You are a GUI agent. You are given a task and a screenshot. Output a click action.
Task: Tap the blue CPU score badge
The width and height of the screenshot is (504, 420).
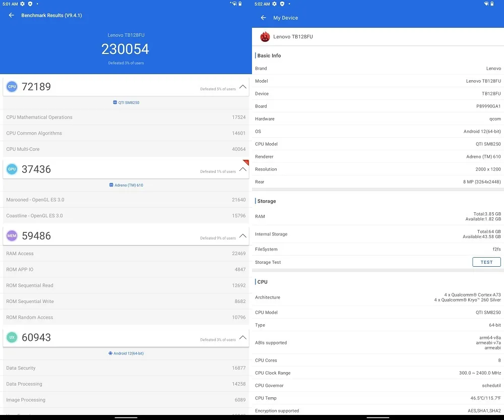[x=12, y=87]
